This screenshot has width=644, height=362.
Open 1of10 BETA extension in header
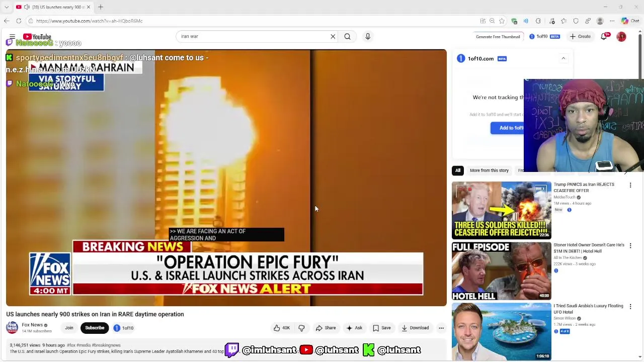(544, 36)
